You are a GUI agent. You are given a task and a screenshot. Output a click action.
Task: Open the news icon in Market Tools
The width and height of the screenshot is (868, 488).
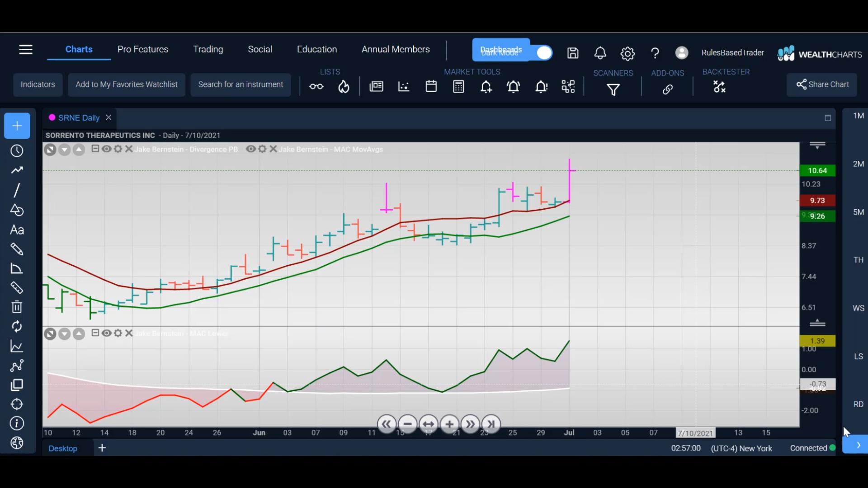tap(376, 86)
